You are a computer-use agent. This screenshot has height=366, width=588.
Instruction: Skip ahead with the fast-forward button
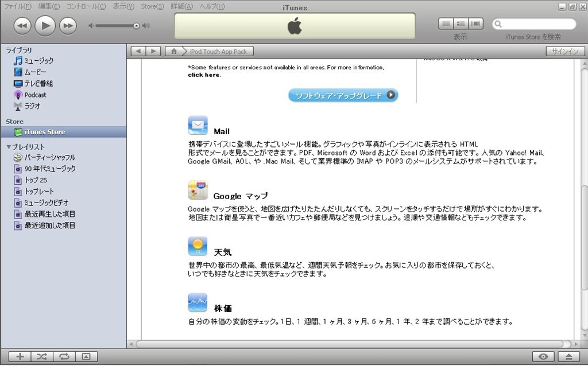tap(68, 26)
